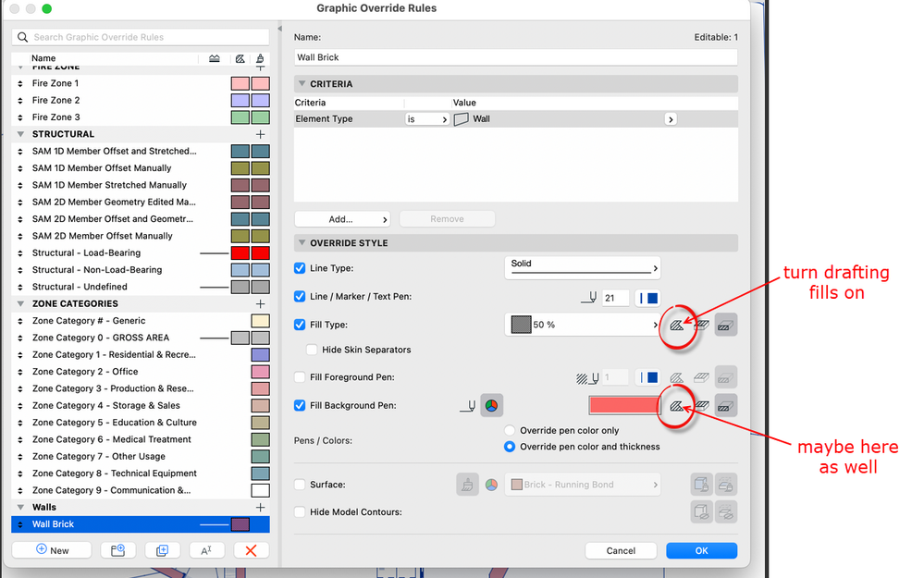Click the OK button
The height and width of the screenshot is (578, 924).
click(x=701, y=550)
